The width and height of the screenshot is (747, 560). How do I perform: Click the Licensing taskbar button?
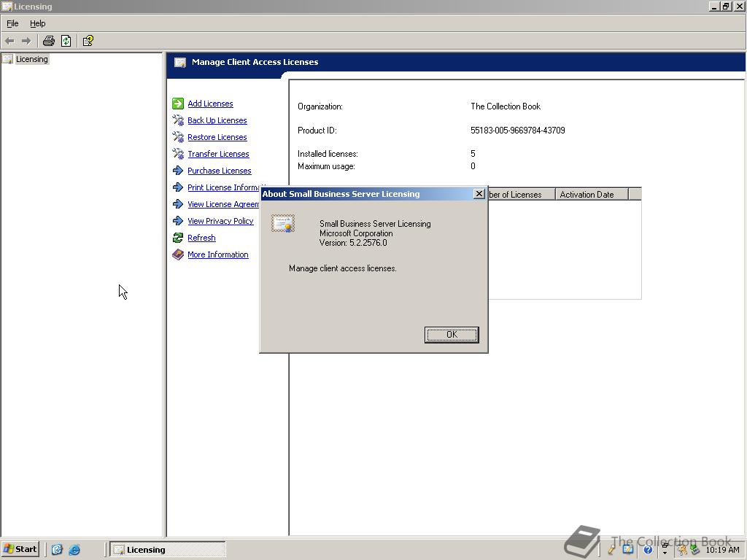tap(168, 550)
